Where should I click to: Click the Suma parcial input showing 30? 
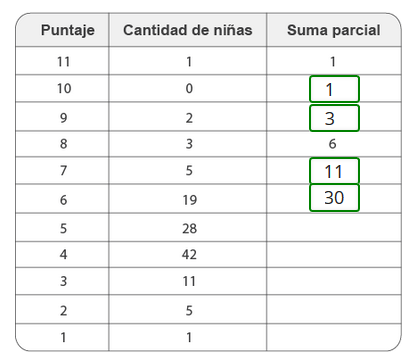334,198
